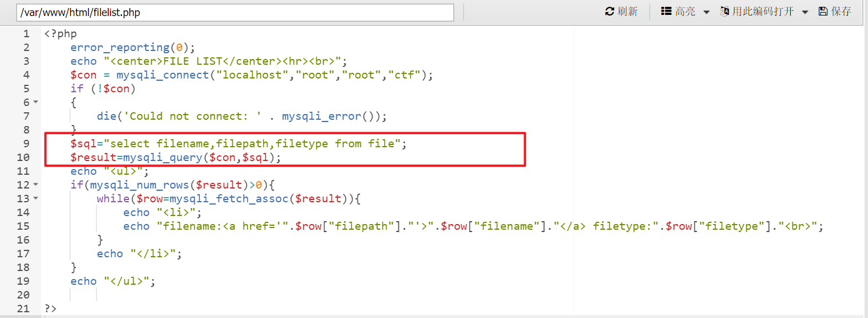Click line number 10 in the gutter
868x318 pixels.
click(23, 158)
